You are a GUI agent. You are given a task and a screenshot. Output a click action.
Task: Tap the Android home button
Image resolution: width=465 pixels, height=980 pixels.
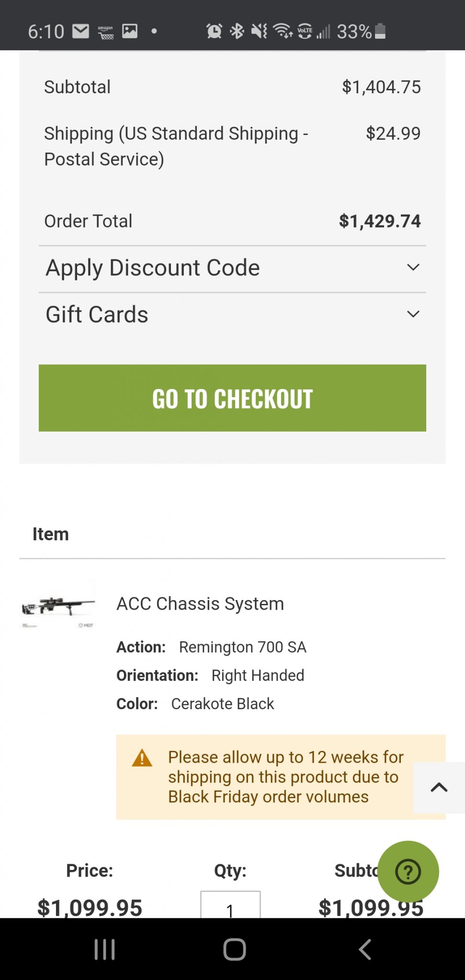(x=235, y=949)
